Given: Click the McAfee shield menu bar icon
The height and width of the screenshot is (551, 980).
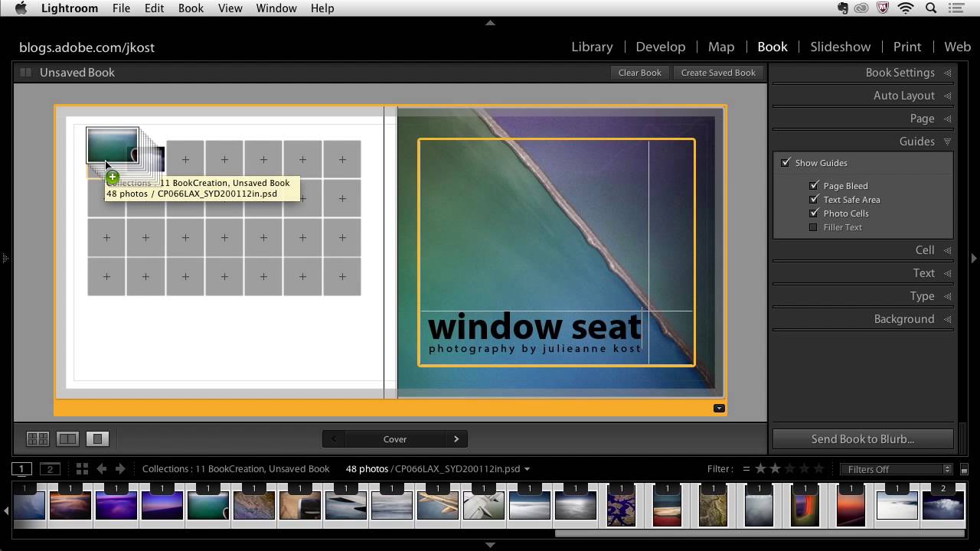Looking at the screenshot, I should point(883,8).
